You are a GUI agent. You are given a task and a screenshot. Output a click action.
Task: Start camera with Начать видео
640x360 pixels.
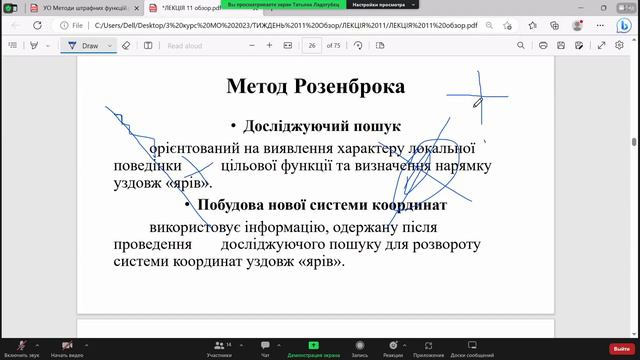[x=67, y=349]
